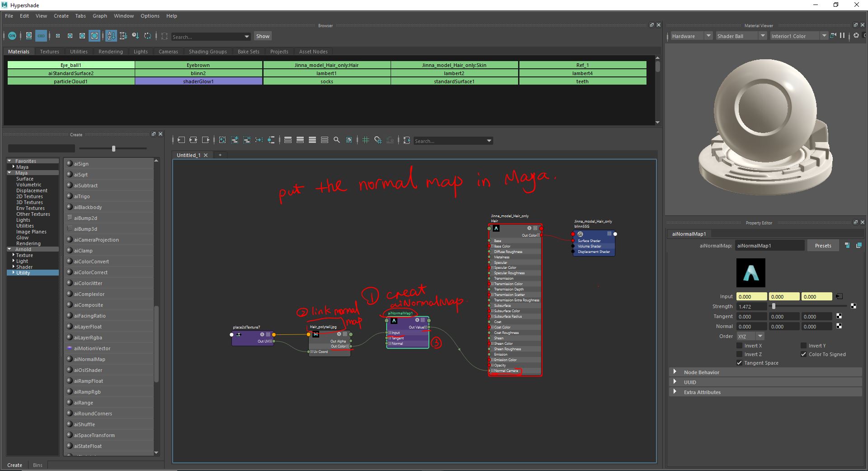Screen dimensions: 868x471
Task: Choose the extra large swatches icon
Action: coord(94,36)
